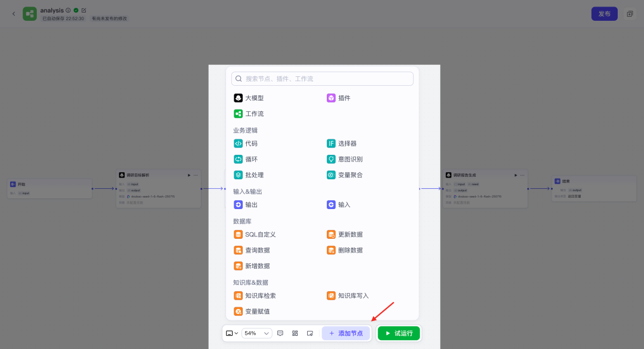Insert a 循环 loop node
The width and height of the screenshot is (644, 349).
click(246, 159)
